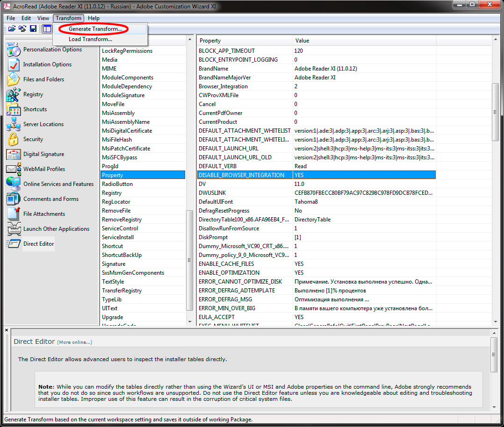The width and height of the screenshot is (504, 427).
Task: Click the Personalization Options icon
Action: point(14,50)
